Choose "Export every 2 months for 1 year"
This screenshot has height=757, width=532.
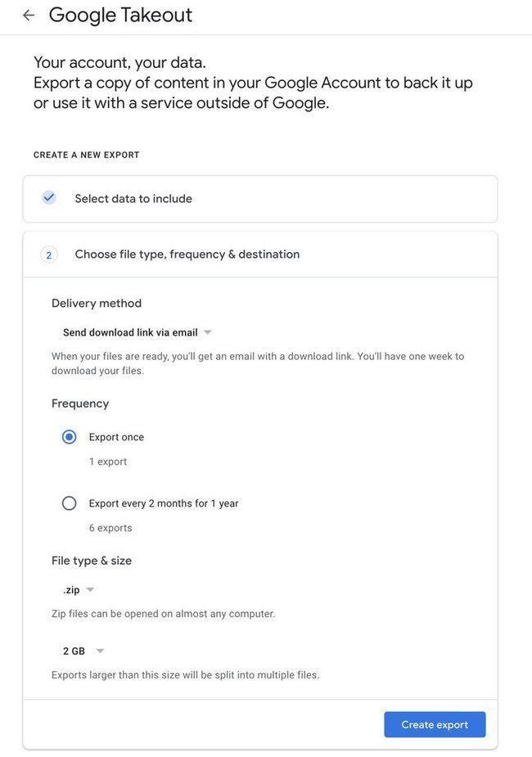point(69,502)
